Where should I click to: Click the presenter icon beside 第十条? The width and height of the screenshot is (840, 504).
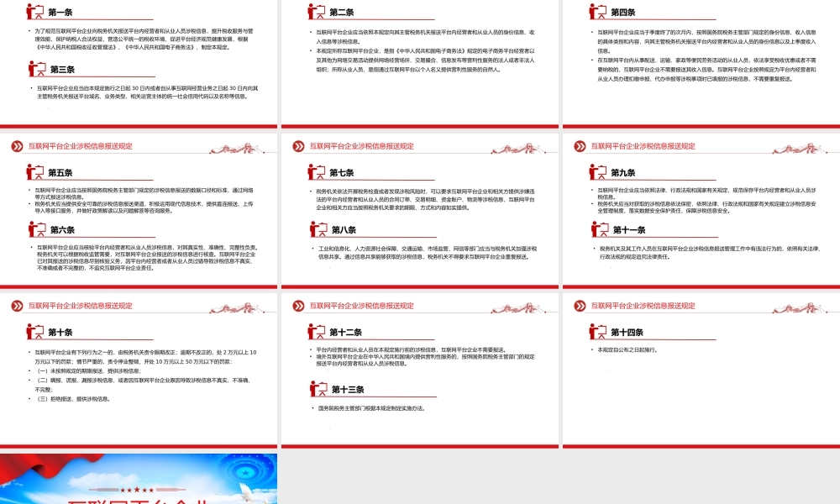pos(35,332)
